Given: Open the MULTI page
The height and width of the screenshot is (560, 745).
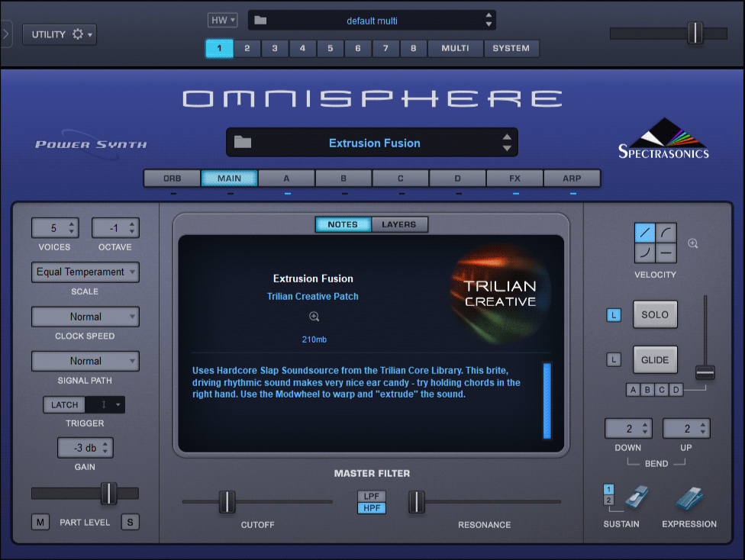Looking at the screenshot, I should pyautogui.click(x=455, y=48).
